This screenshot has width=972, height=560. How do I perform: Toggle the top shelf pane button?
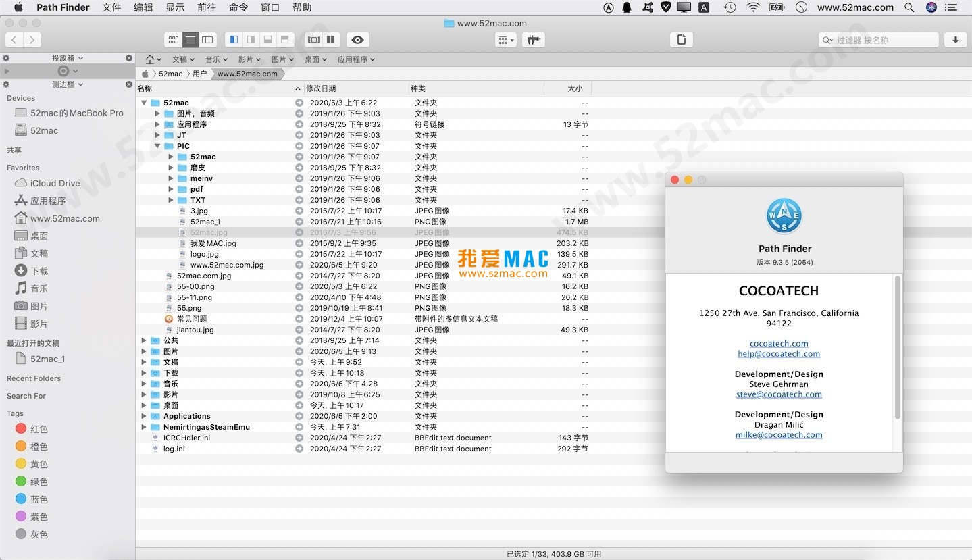[285, 40]
